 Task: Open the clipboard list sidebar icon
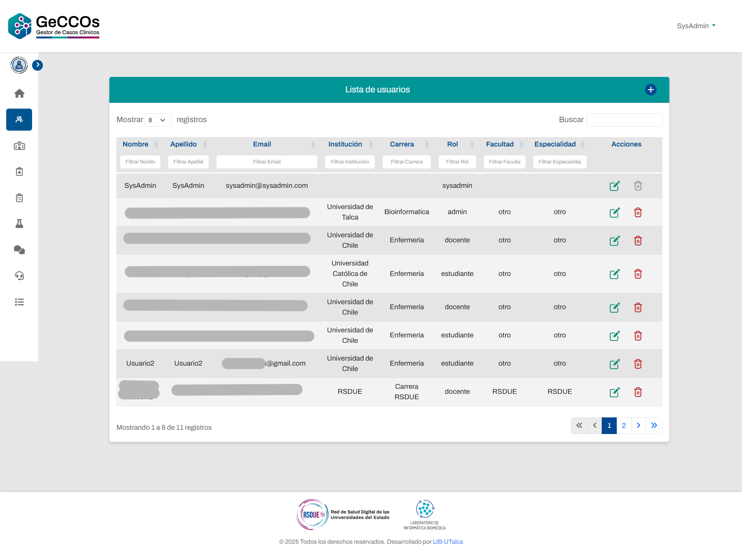click(19, 198)
